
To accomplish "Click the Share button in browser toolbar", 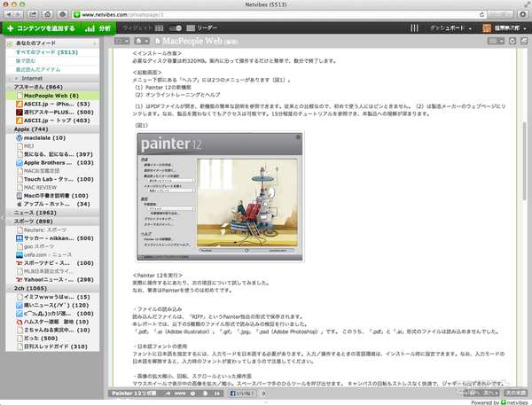I will 33,14.
